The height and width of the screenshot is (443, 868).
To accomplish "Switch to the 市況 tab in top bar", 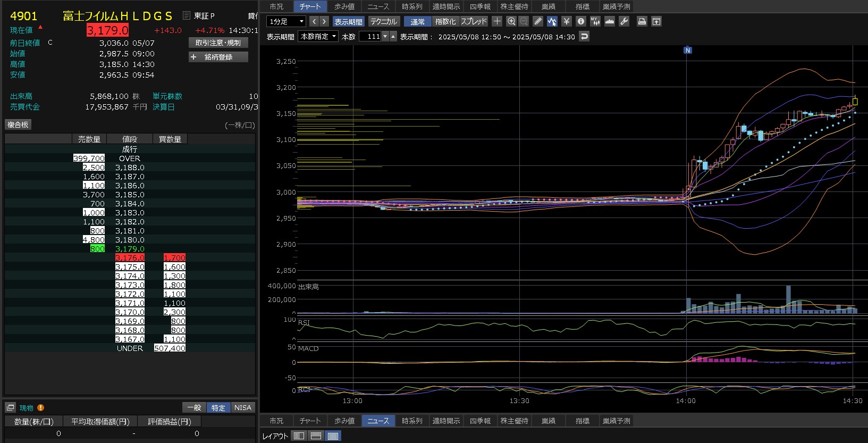I will [276, 6].
